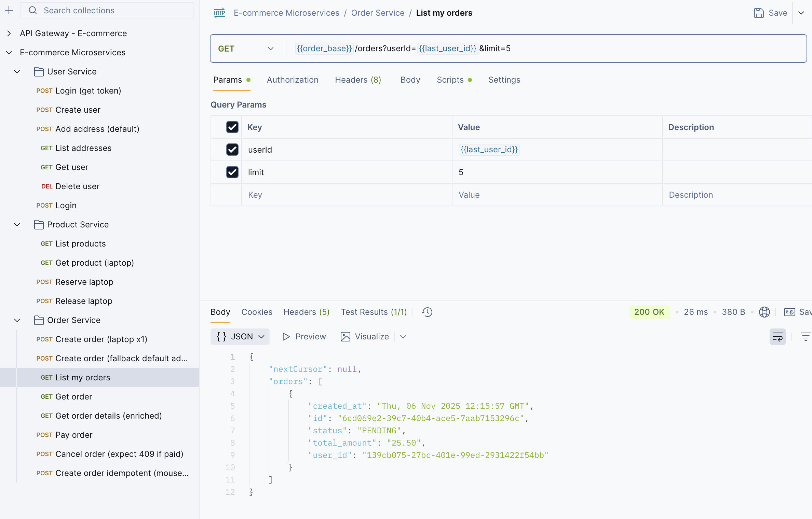
Task: Click the Preview play icon
Action: click(286, 336)
